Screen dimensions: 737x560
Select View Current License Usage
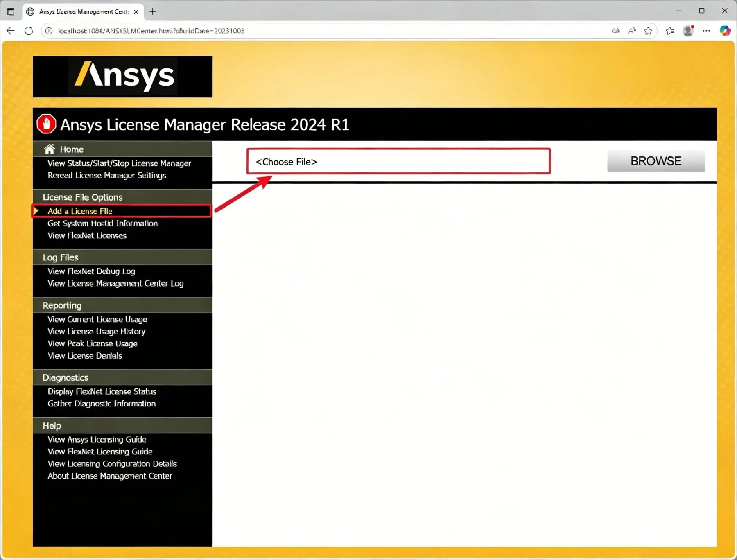pyautogui.click(x=97, y=319)
